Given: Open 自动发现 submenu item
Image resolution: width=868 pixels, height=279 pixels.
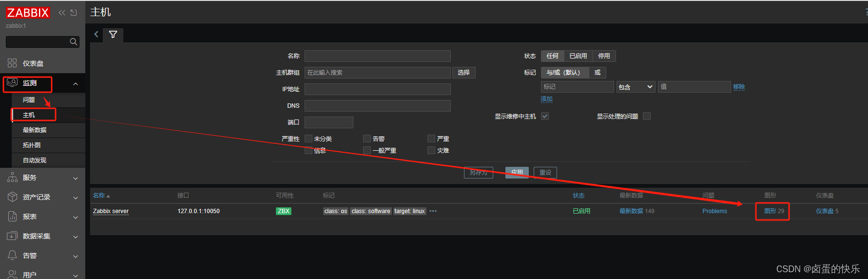Looking at the screenshot, I should point(35,160).
